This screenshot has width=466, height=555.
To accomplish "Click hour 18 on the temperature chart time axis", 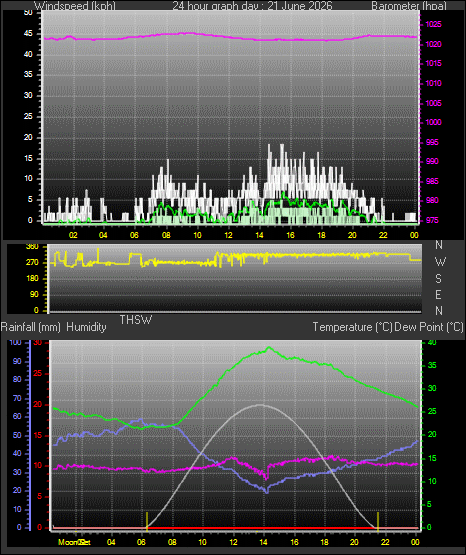I will coord(324,542).
